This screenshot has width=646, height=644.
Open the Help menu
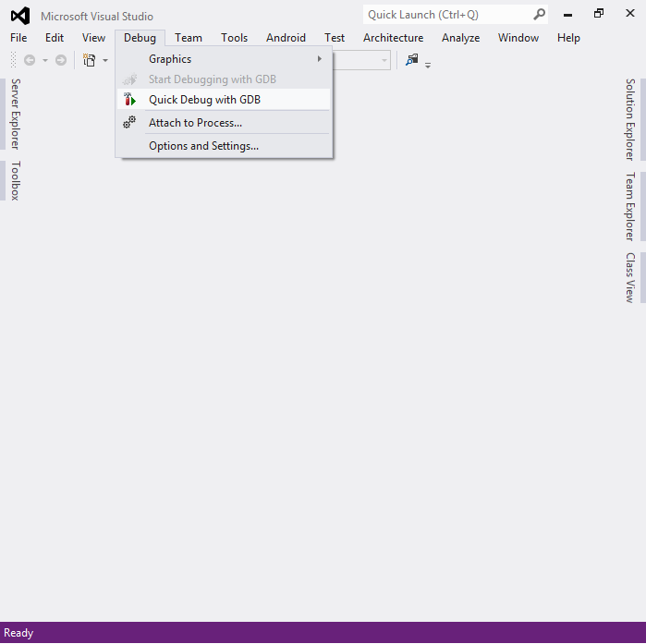point(568,38)
